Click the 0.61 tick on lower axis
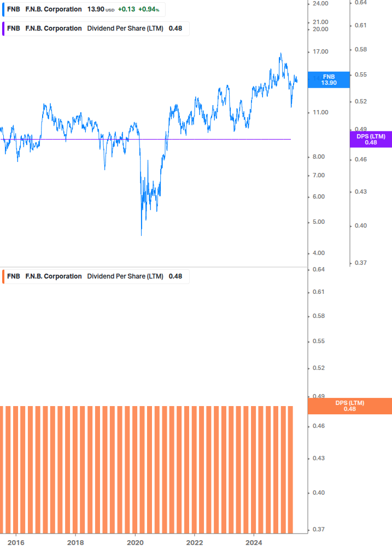This screenshot has height=550, width=392. [x=318, y=292]
